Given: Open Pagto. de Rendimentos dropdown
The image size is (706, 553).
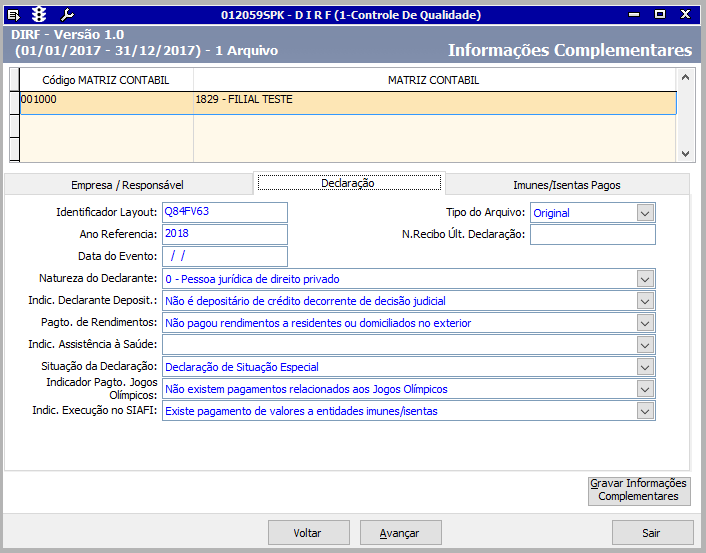Looking at the screenshot, I should click(645, 323).
